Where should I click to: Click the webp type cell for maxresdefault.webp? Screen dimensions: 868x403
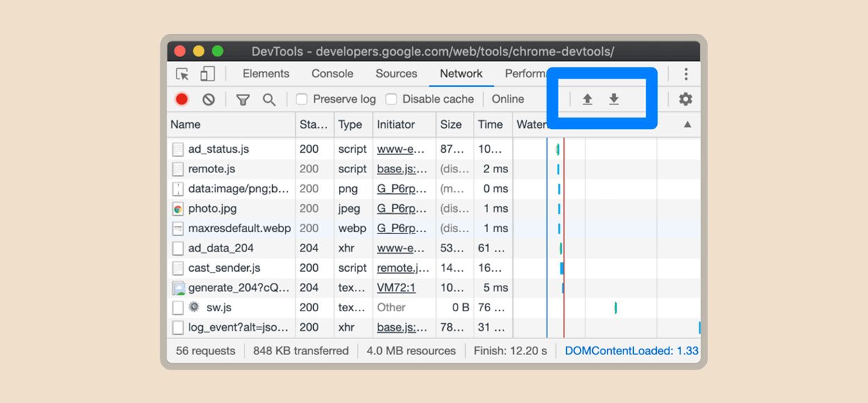[x=352, y=229]
